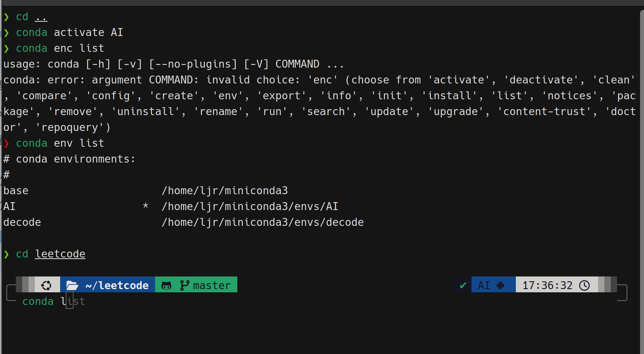Click the path /home/ljr/miniconda3/envs/decode

coord(263,222)
